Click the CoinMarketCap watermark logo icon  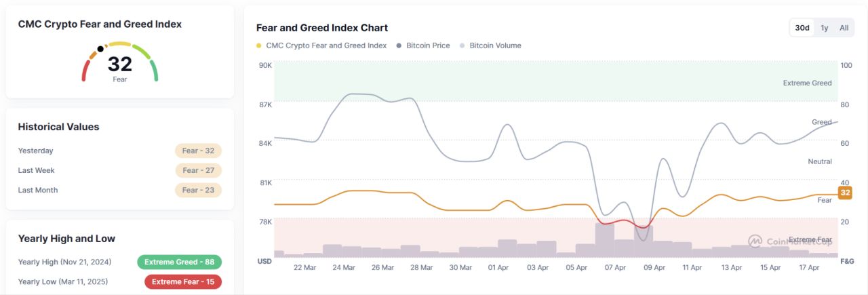pos(755,241)
